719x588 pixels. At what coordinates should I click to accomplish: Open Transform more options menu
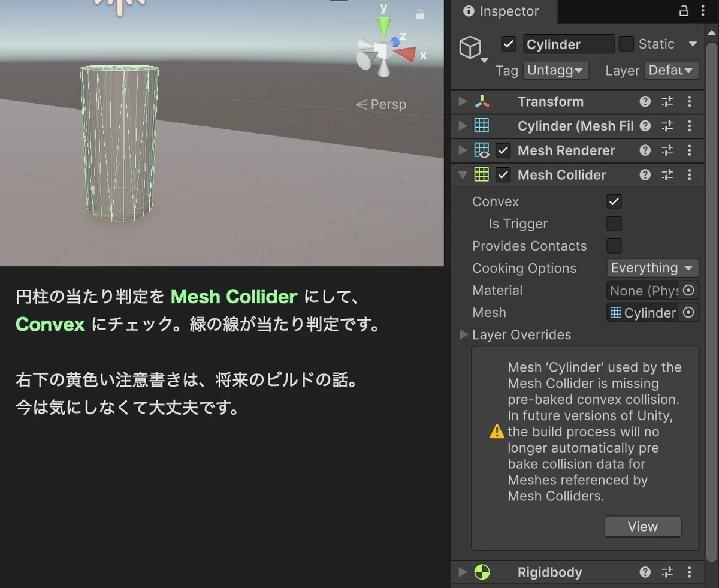(x=690, y=101)
